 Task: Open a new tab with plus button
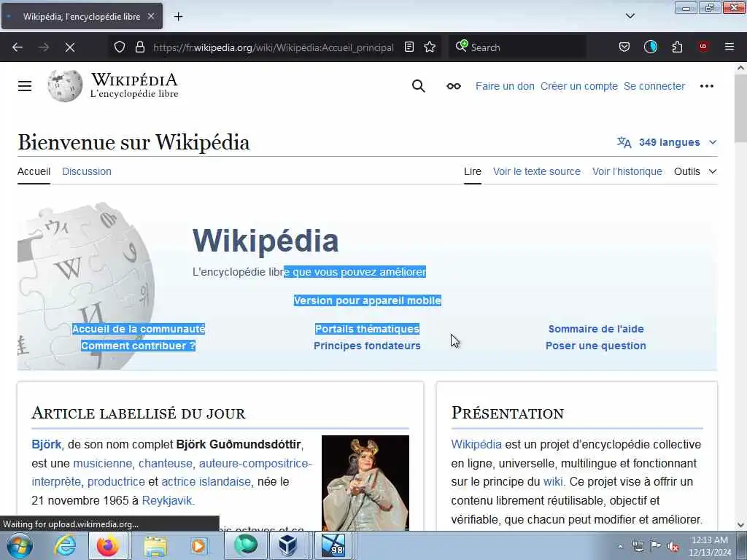[x=178, y=17]
